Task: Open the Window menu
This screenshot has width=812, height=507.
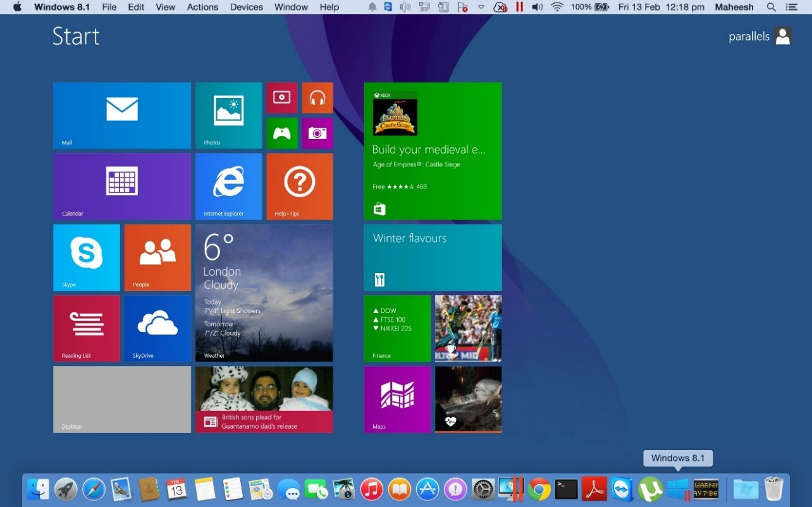Action: click(291, 7)
